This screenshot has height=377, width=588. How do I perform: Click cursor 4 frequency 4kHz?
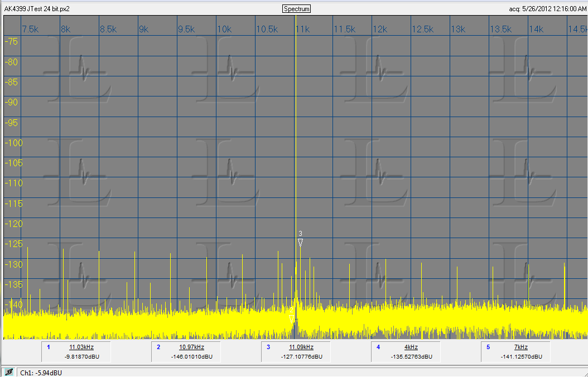coord(411,347)
